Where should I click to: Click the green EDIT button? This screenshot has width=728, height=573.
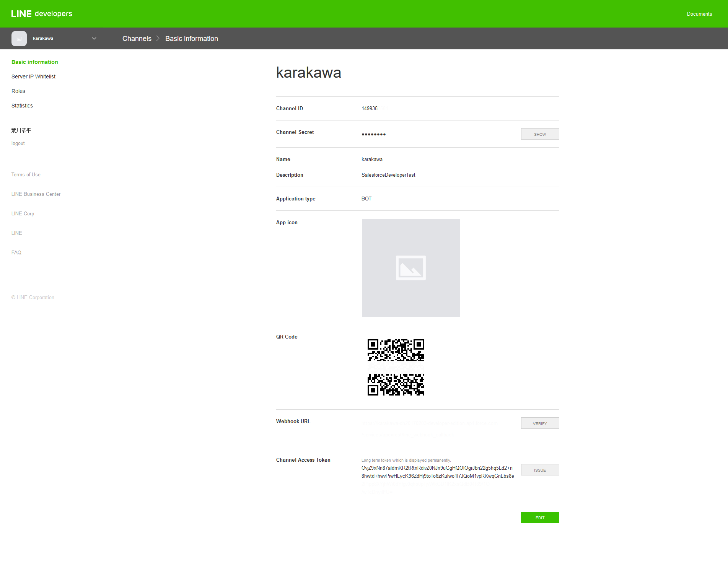[540, 518]
